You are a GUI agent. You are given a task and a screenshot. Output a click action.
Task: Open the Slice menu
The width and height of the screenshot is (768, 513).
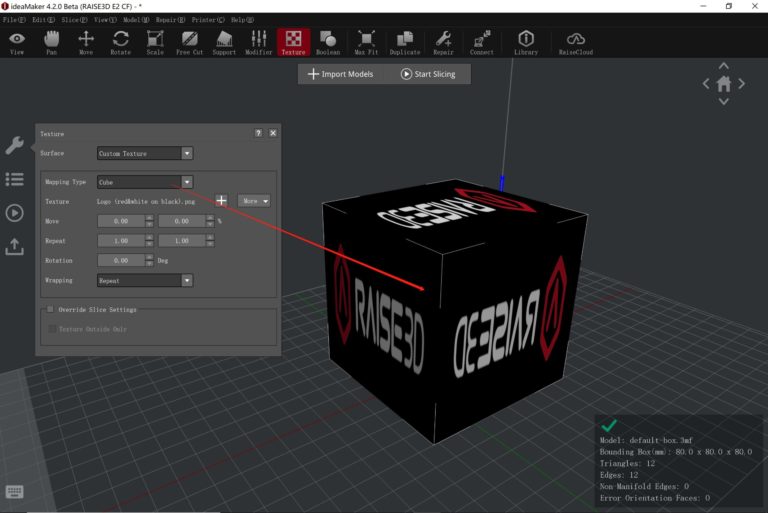click(72, 20)
